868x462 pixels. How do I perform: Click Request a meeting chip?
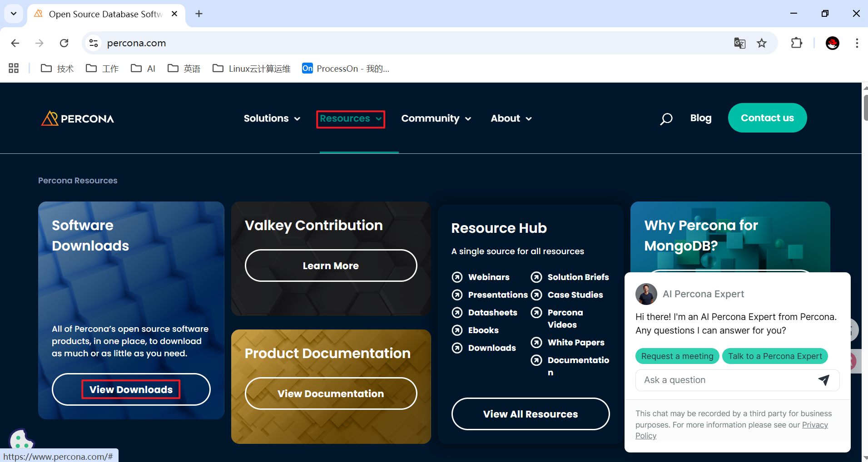click(x=677, y=356)
